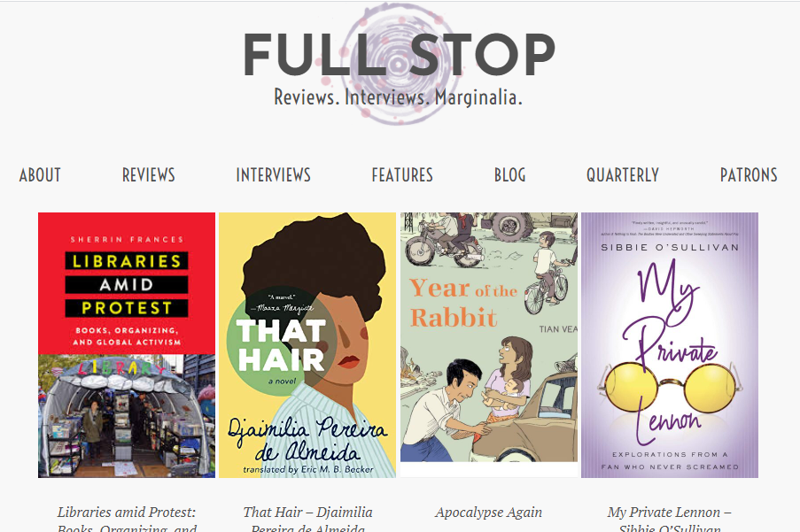Image resolution: width=800 pixels, height=532 pixels.
Task: Open the Libraries amid Protest book cover
Action: [127, 292]
